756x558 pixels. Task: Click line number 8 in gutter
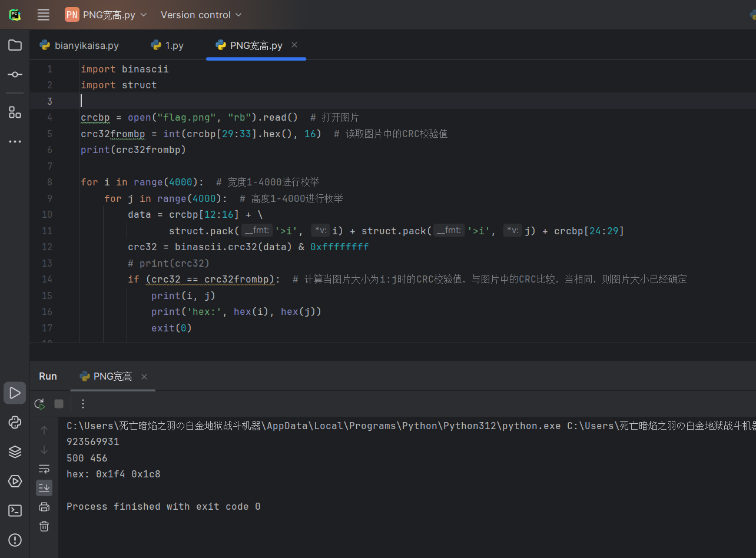(x=49, y=182)
